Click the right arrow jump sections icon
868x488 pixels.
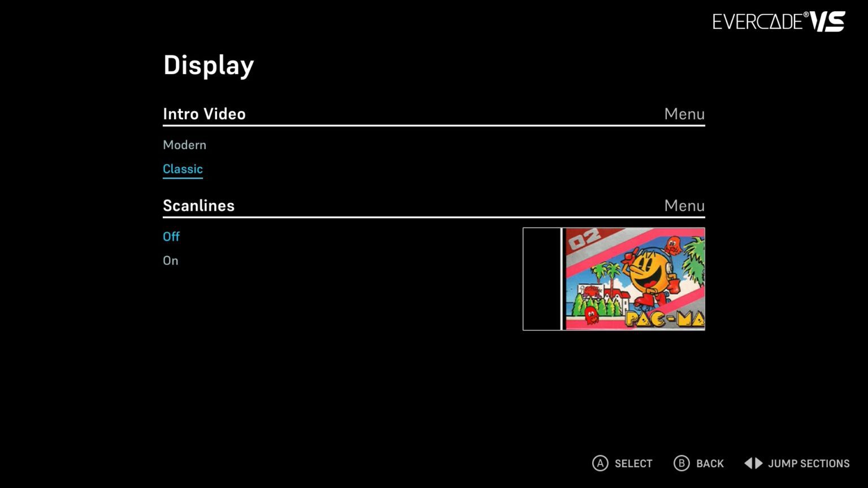click(759, 463)
